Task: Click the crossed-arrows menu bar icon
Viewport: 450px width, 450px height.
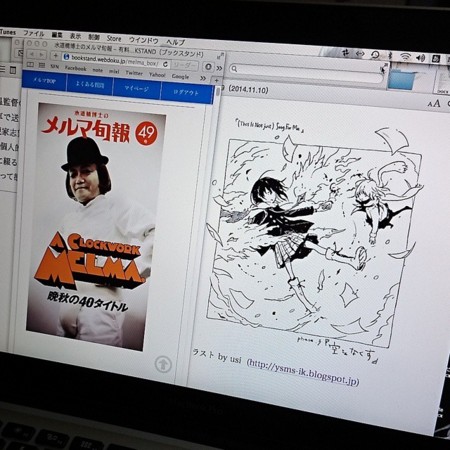Action: pos(345,53)
